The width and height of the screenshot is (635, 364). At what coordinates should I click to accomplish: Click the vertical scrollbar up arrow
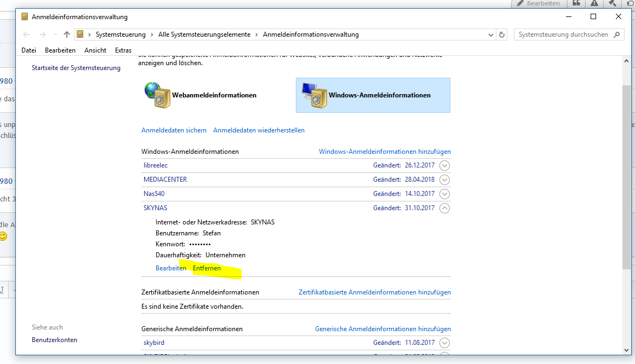(x=626, y=61)
